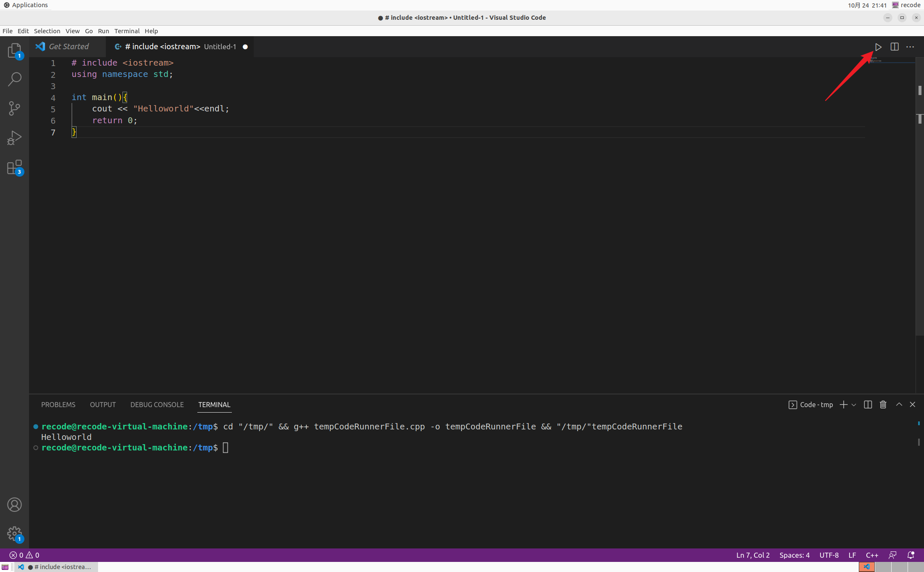Open the Manage gear settings icon
Image resolution: width=924 pixels, height=572 pixels.
click(14, 534)
